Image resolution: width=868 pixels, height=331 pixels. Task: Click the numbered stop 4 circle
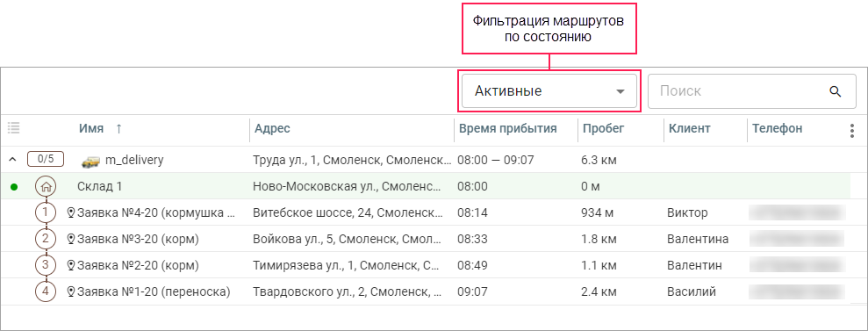[x=46, y=291]
